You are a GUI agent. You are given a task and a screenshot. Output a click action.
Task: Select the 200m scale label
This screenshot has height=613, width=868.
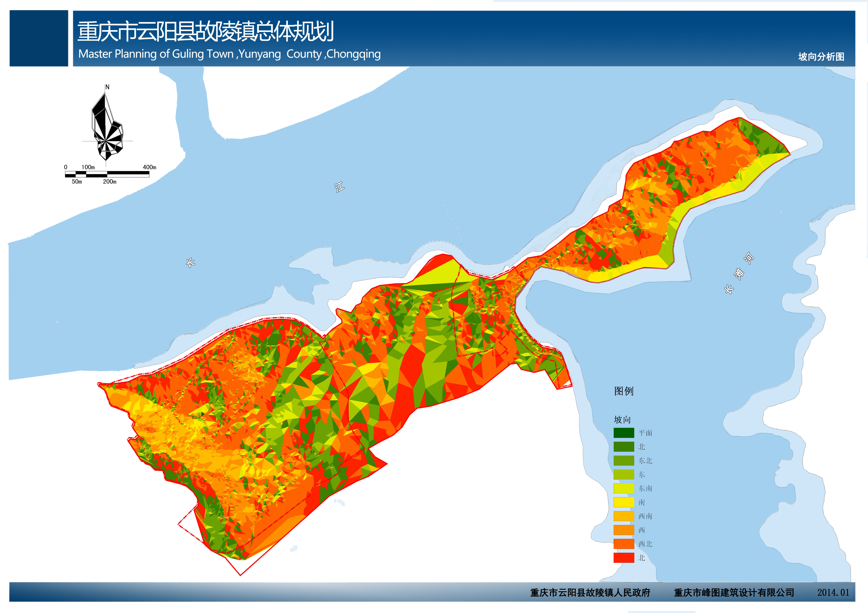pyautogui.click(x=110, y=182)
